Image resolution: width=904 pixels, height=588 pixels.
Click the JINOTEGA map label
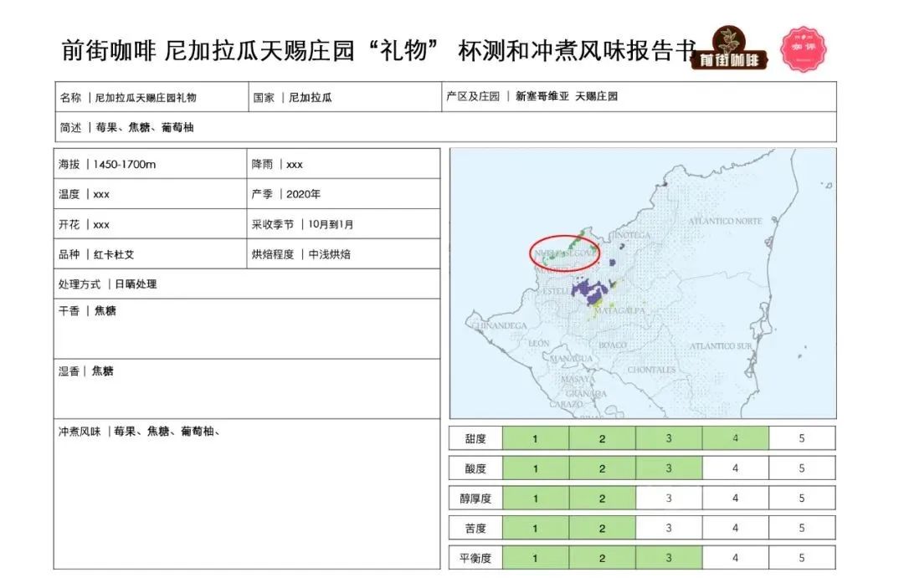click(x=631, y=235)
